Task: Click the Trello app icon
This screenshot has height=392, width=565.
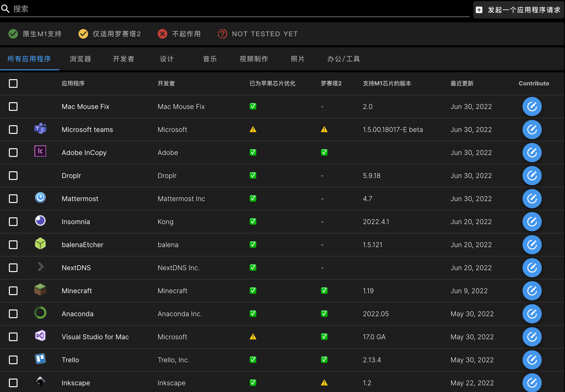Action: (x=40, y=359)
